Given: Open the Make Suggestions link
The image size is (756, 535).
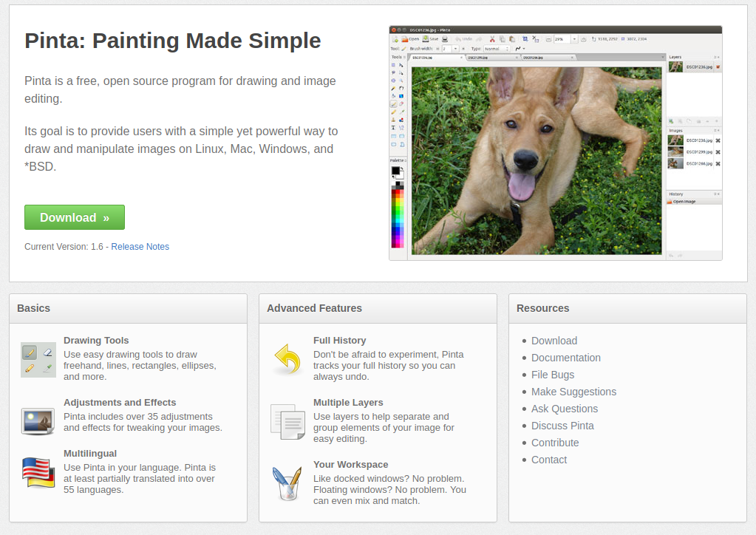Looking at the screenshot, I should pos(573,392).
